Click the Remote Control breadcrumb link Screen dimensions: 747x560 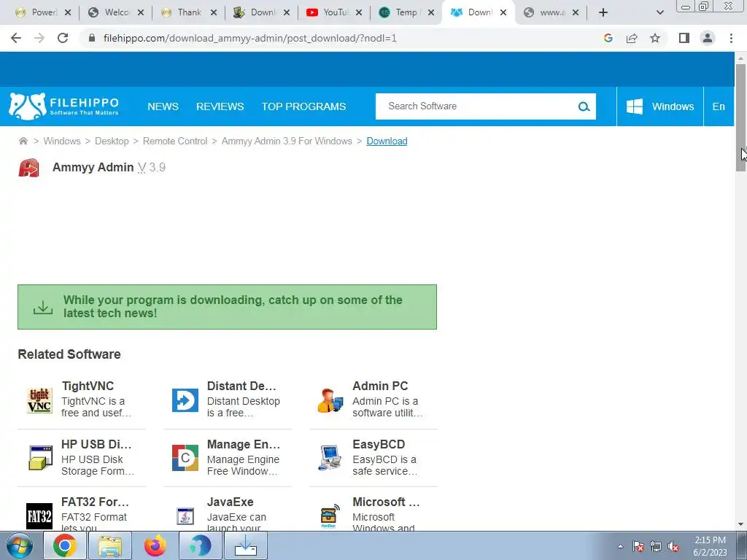pyautogui.click(x=175, y=141)
